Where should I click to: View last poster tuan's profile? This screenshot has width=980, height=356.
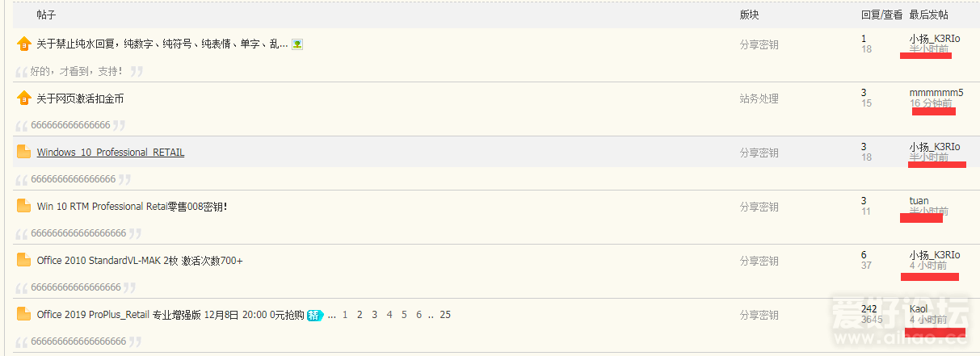pos(919,201)
